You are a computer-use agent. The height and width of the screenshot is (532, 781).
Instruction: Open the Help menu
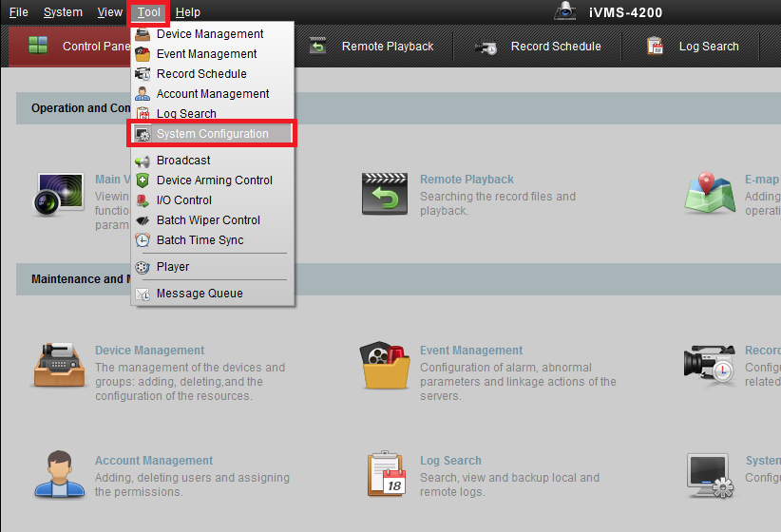tap(188, 12)
